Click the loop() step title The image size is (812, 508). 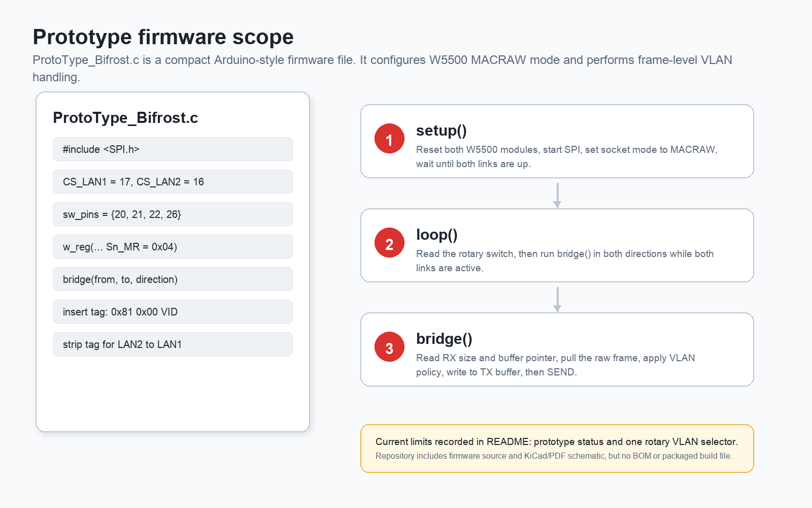tap(437, 235)
